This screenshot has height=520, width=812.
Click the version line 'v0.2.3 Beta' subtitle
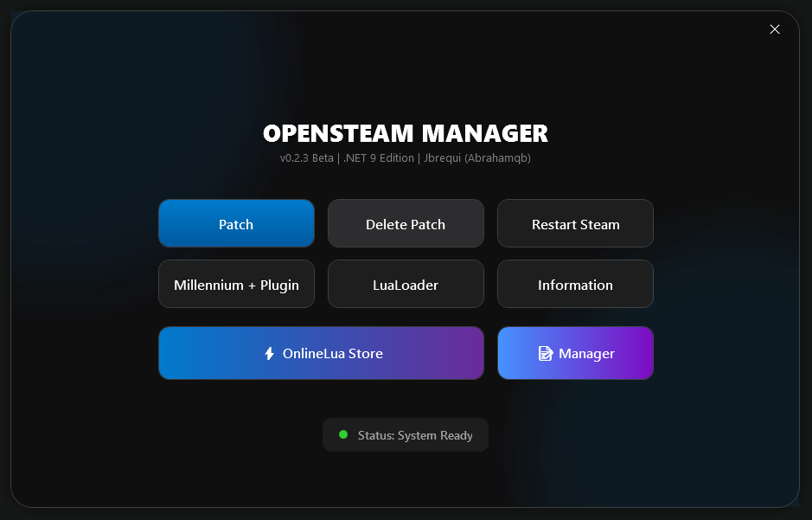pos(406,158)
